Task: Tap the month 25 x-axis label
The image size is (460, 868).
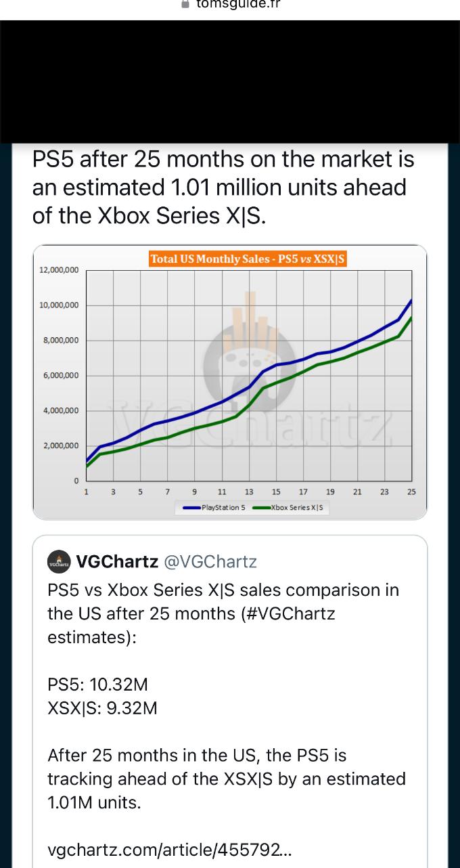Action: (411, 492)
